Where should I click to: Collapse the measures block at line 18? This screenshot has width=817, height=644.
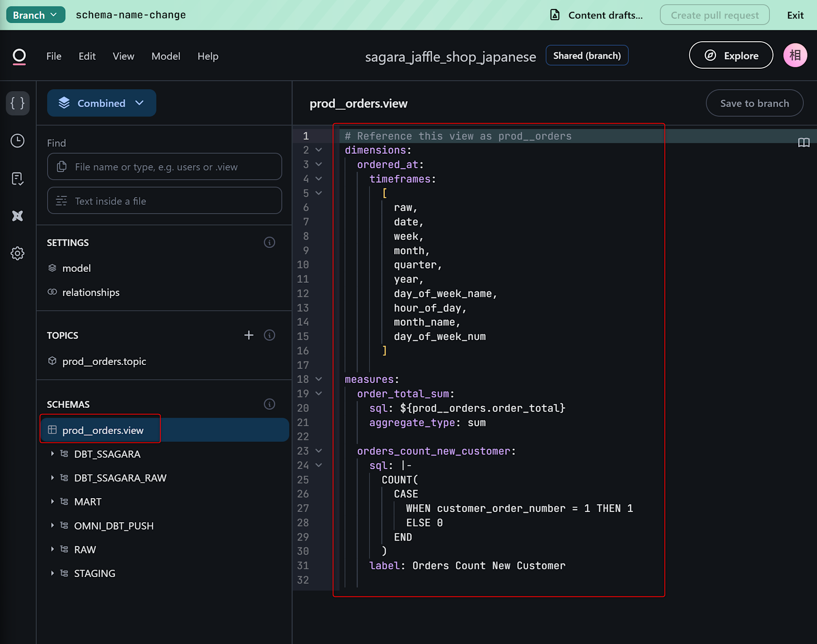pos(319,379)
